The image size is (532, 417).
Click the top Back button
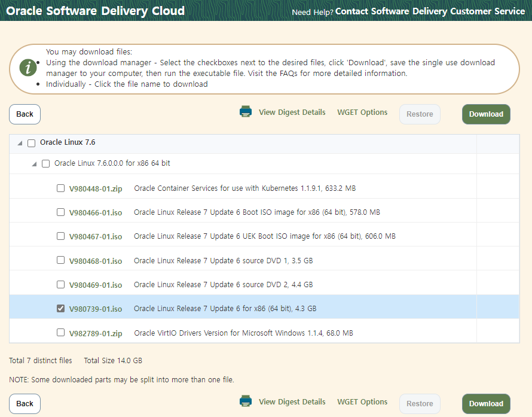pos(25,114)
